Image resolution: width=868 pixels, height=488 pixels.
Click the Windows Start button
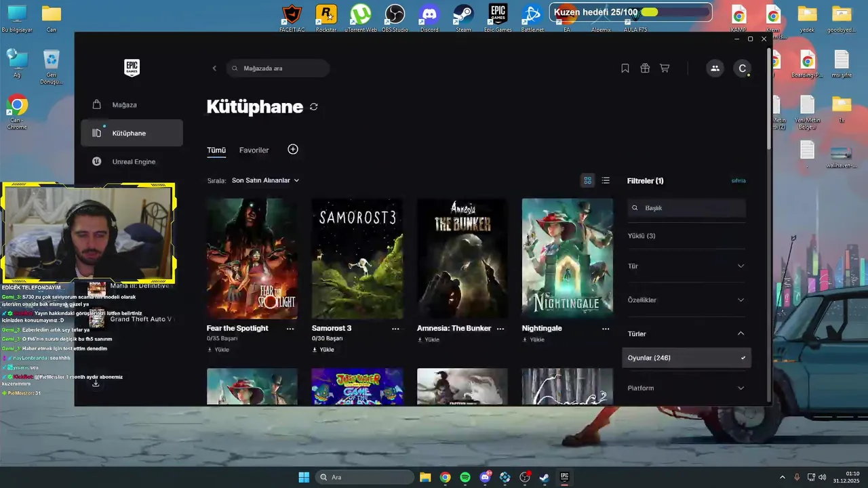(x=304, y=477)
